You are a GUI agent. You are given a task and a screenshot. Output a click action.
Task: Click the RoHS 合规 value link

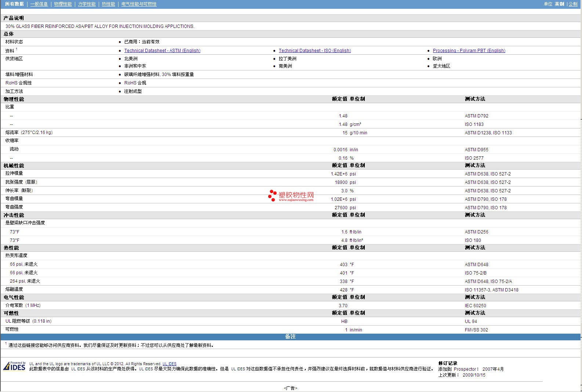point(135,83)
